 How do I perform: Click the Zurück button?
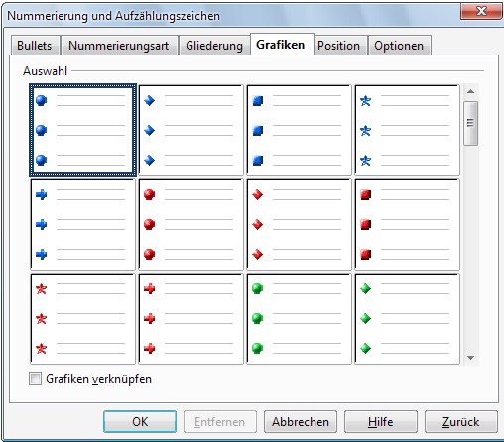click(x=461, y=422)
